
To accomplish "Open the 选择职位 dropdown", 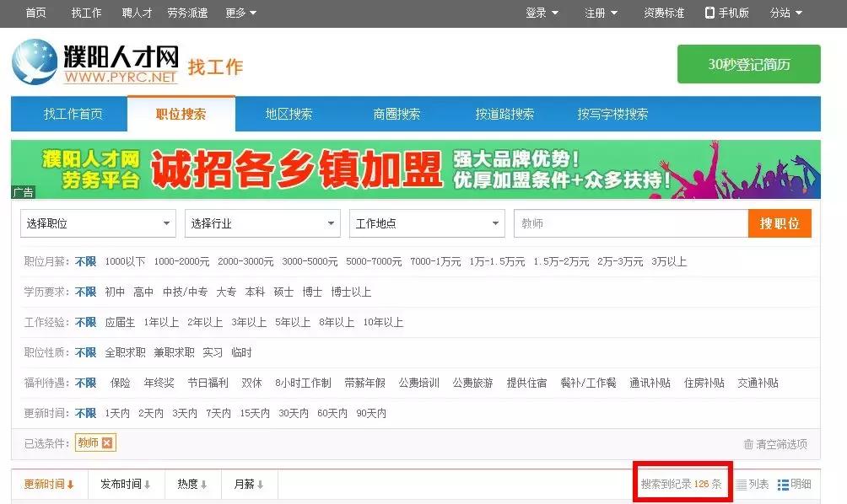I will point(97,223).
